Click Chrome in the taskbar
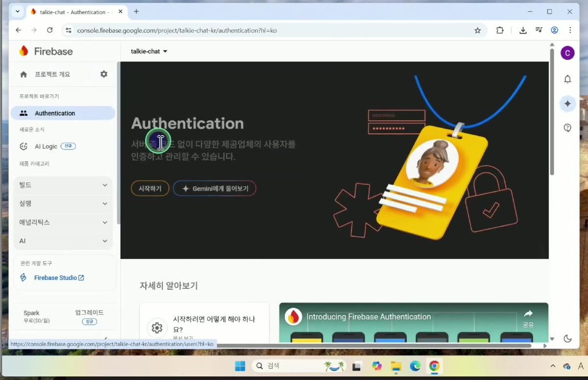 (434, 366)
